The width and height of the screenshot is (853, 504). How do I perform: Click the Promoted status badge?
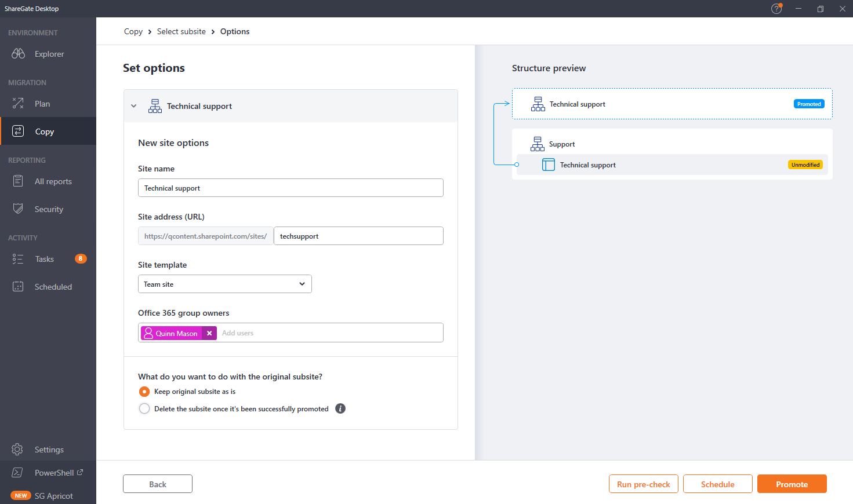809,104
